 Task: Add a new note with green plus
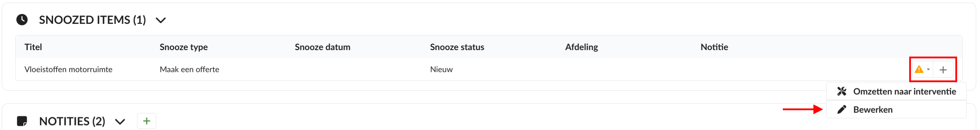point(146,121)
